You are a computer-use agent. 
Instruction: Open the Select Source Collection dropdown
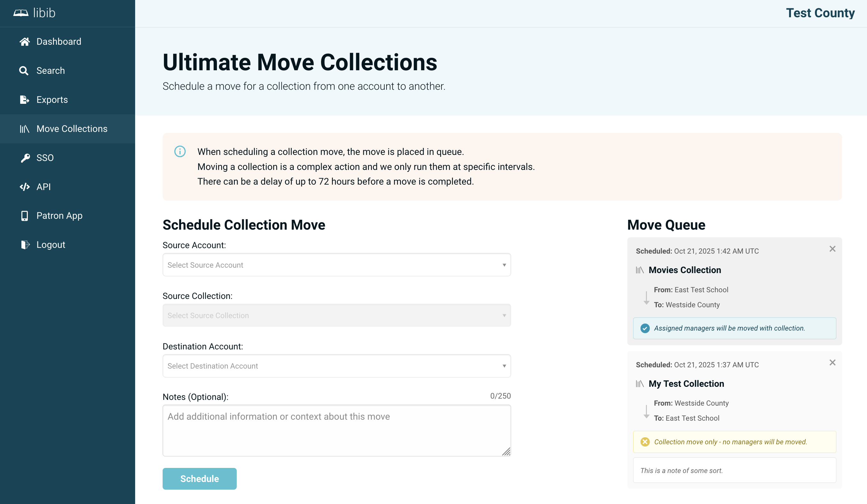pyautogui.click(x=336, y=315)
